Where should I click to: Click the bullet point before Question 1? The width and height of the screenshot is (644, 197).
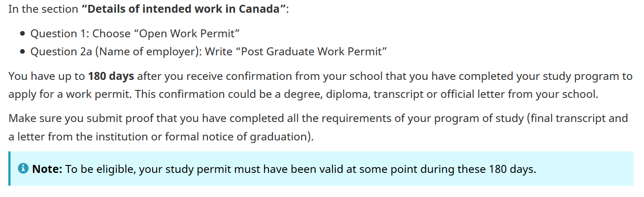pyautogui.click(x=23, y=34)
